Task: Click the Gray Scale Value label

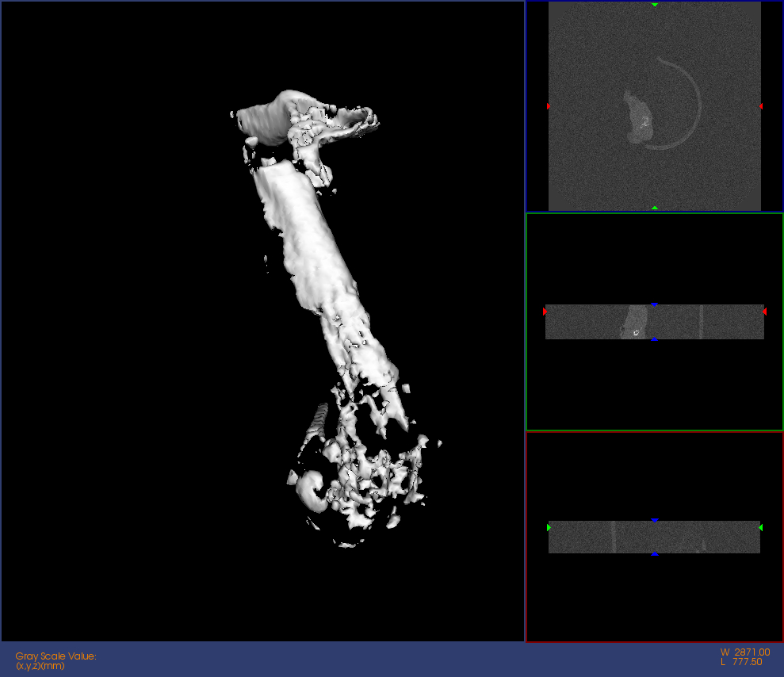Action: [55, 656]
